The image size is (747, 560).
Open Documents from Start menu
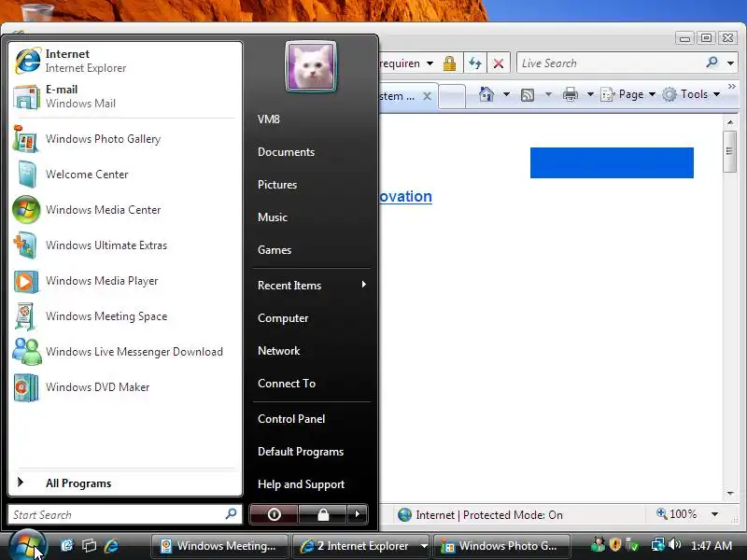point(286,152)
